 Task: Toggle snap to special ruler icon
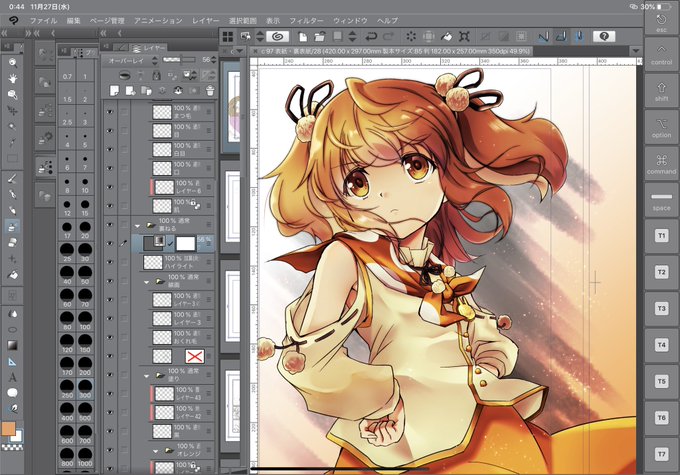[x=561, y=37]
